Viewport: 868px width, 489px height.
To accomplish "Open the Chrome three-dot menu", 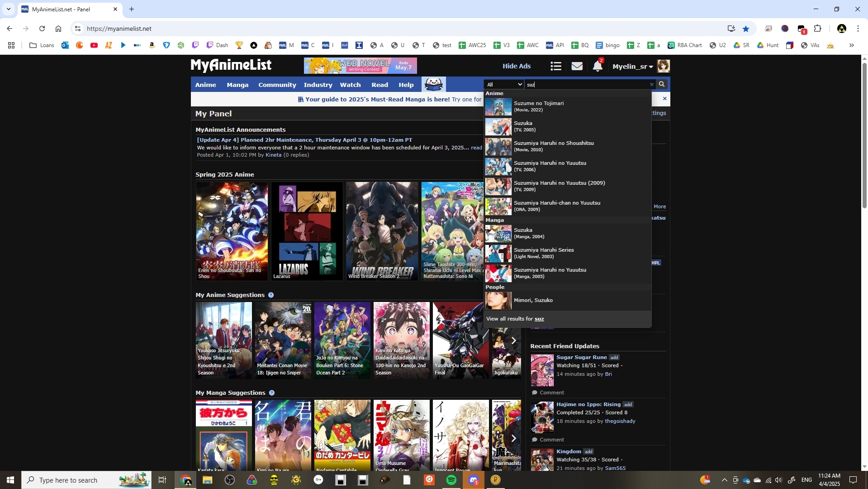I will (x=858, y=29).
